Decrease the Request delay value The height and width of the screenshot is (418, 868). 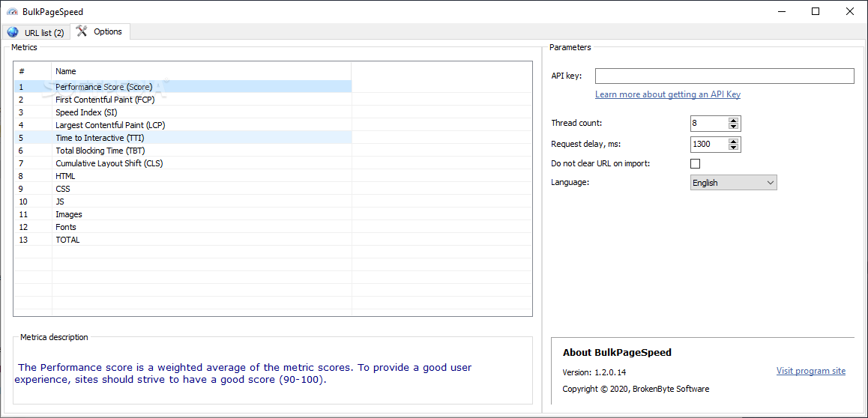tap(734, 148)
